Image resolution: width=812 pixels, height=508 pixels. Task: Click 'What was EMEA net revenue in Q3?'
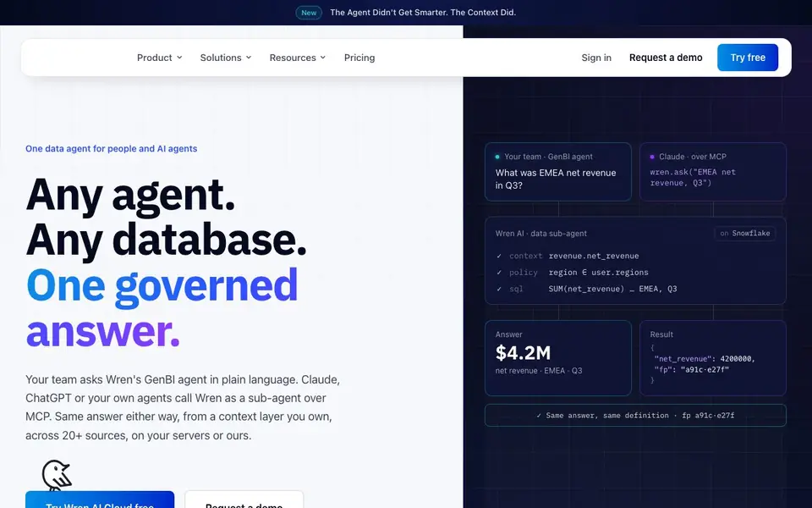pyautogui.click(x=556, y=179)
